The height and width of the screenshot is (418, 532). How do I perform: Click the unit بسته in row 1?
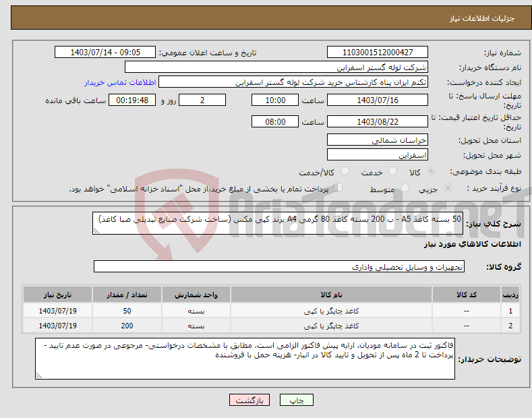click(x=196, y=311)
